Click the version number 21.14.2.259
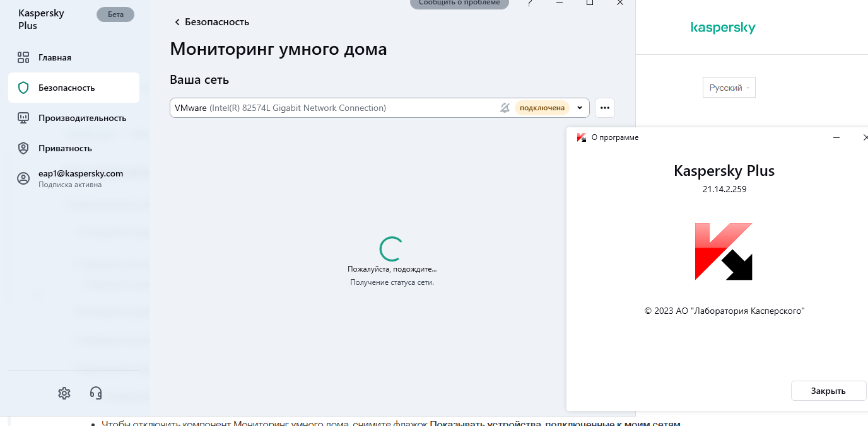This screenshot has height=426, width=868. (x=724, y=188)
